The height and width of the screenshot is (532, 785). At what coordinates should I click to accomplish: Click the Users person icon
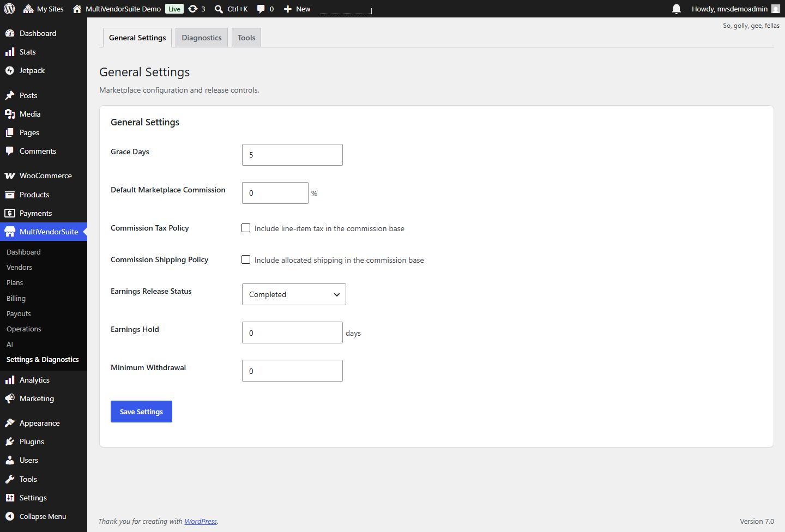pos(10,460)
